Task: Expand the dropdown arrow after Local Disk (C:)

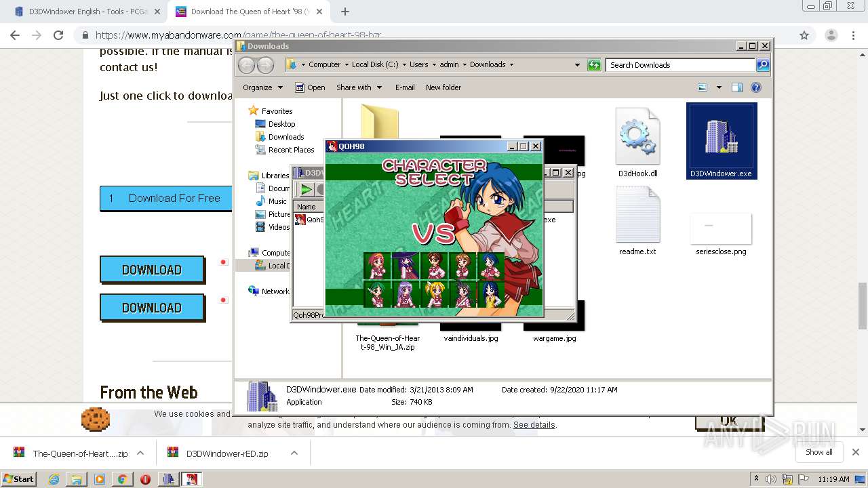Action: (x=403, y=65)
